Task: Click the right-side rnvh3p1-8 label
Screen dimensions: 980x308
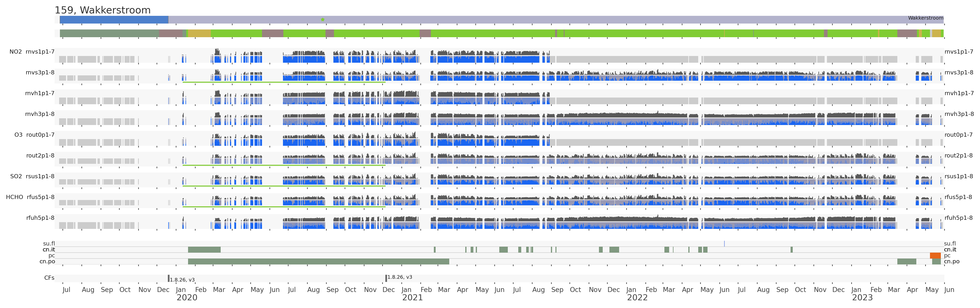Action: 959,114
